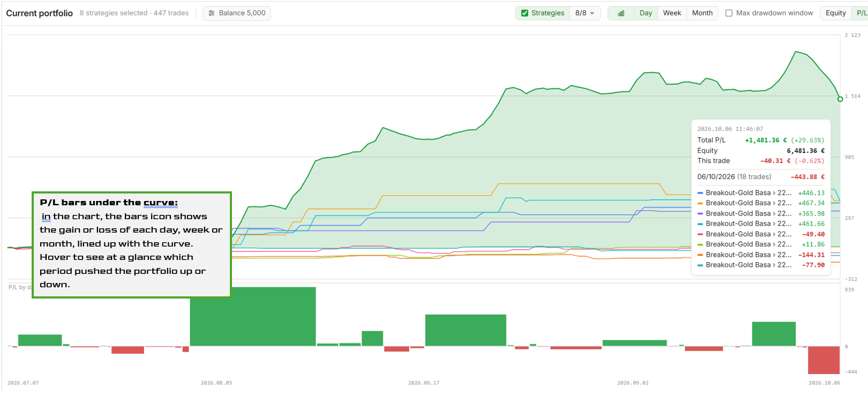This screenshot has width=868, height=395.
Task: Click the purple swatch of the +365.98 strategy
Action: pyautogui.click(x=700, y=213)
